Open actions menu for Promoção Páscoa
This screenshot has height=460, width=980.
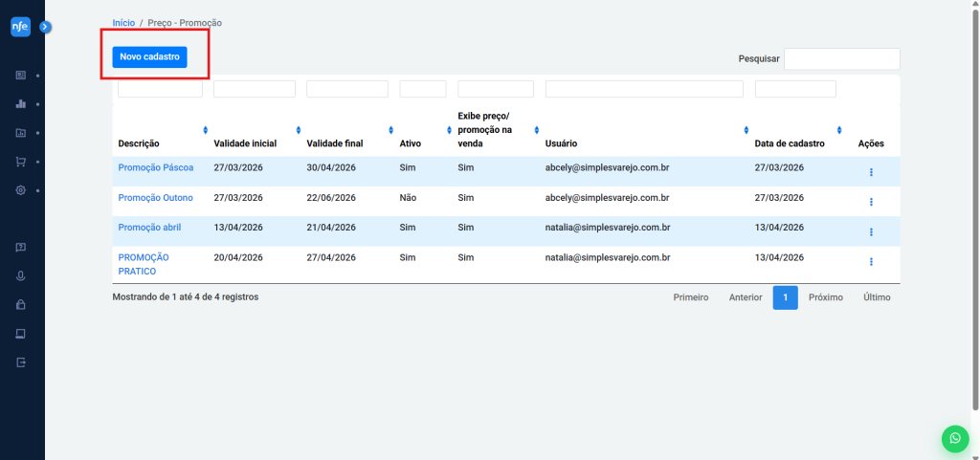tap(871, 172)
